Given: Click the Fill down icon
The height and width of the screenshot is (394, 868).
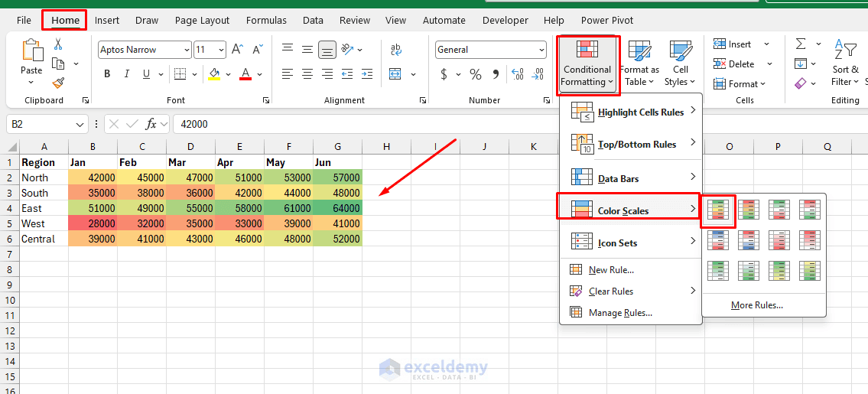Looking at the screenshot, I should [801, 63].
